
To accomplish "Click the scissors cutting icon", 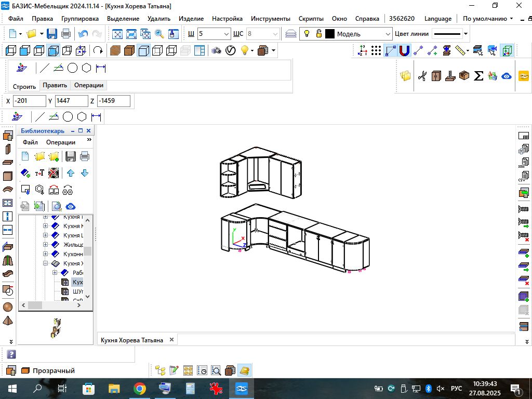I will point(422,76).
